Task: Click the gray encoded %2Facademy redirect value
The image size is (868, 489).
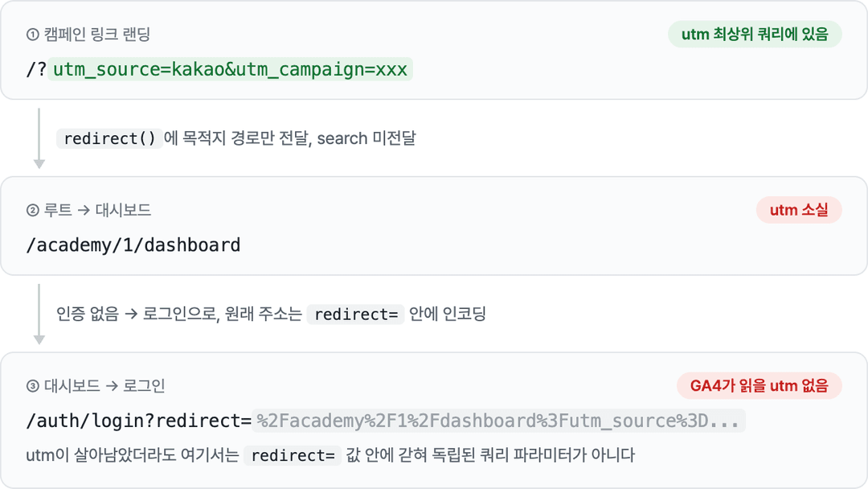Action: 498,421
